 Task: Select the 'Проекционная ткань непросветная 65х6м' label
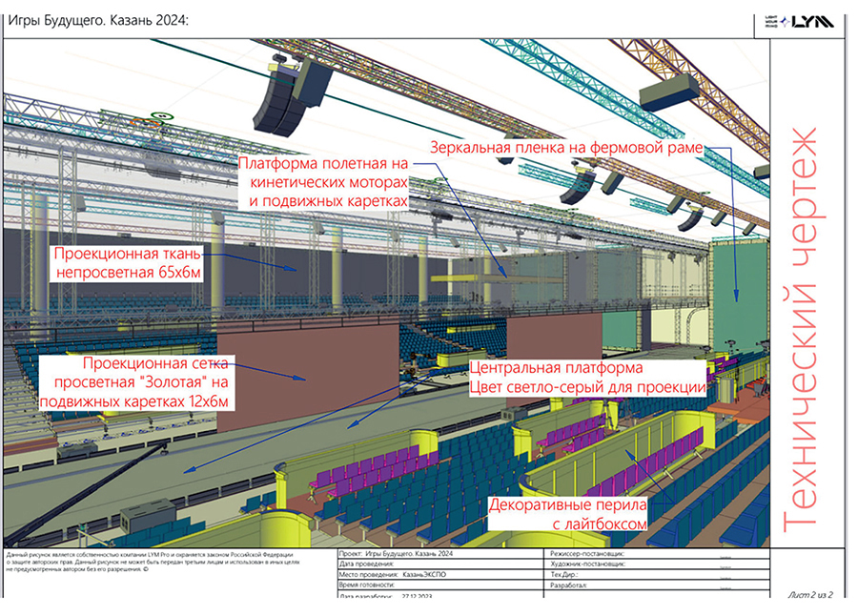point(128,263)
